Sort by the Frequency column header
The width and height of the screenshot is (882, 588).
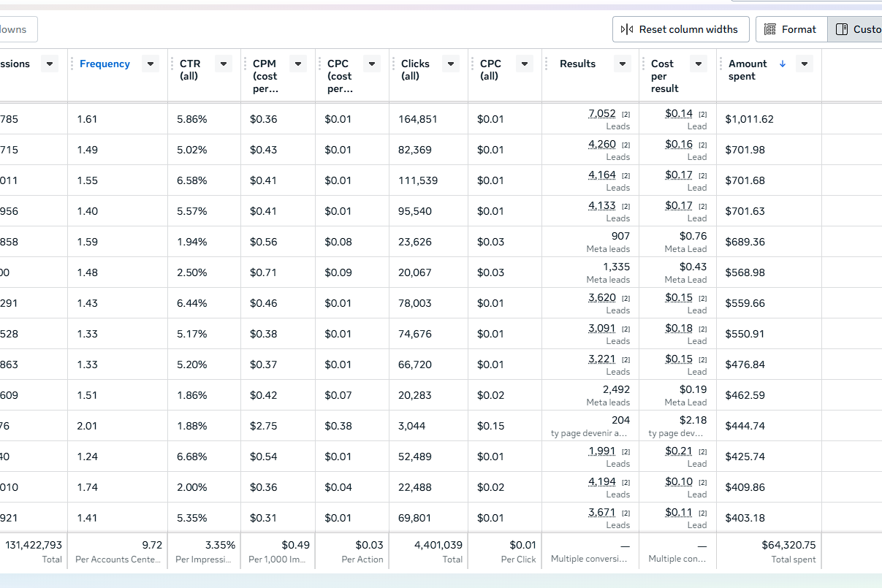click(104, 64)
